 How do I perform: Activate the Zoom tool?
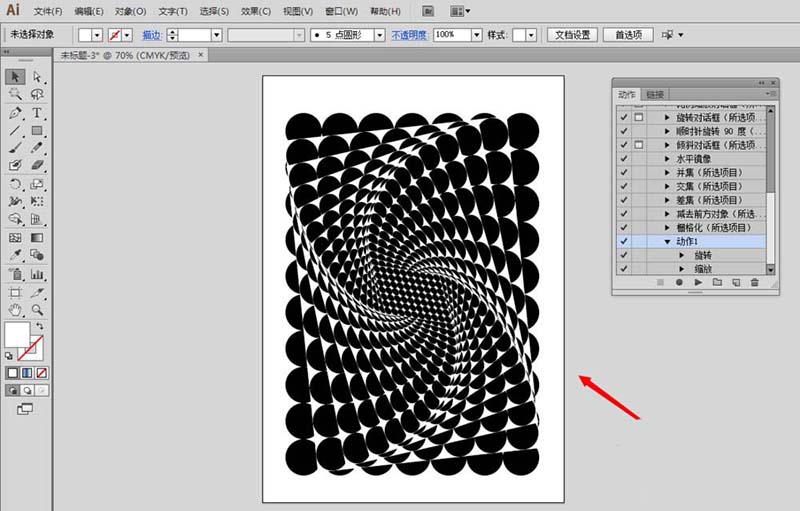click(x=37, y=310)
